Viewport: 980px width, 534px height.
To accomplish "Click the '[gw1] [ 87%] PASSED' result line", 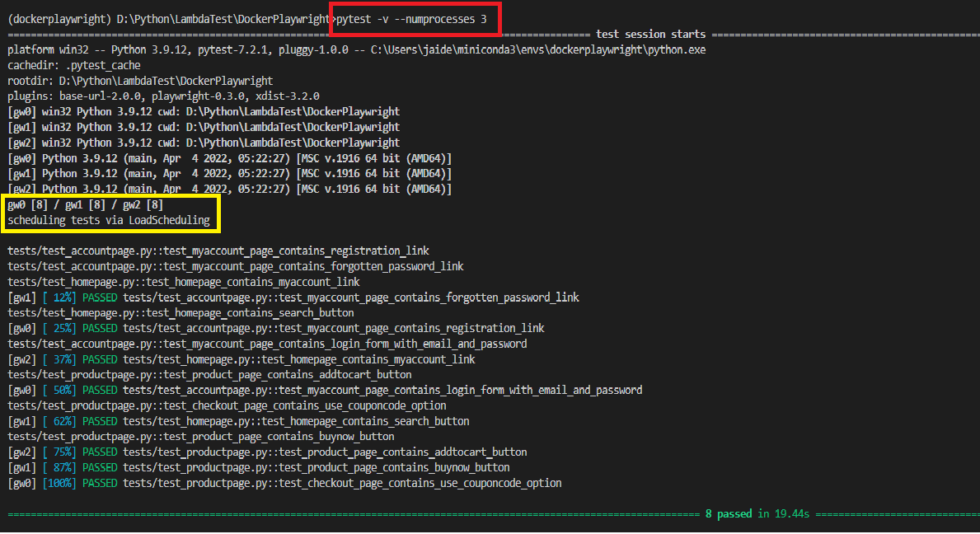I will click(259, 468).
